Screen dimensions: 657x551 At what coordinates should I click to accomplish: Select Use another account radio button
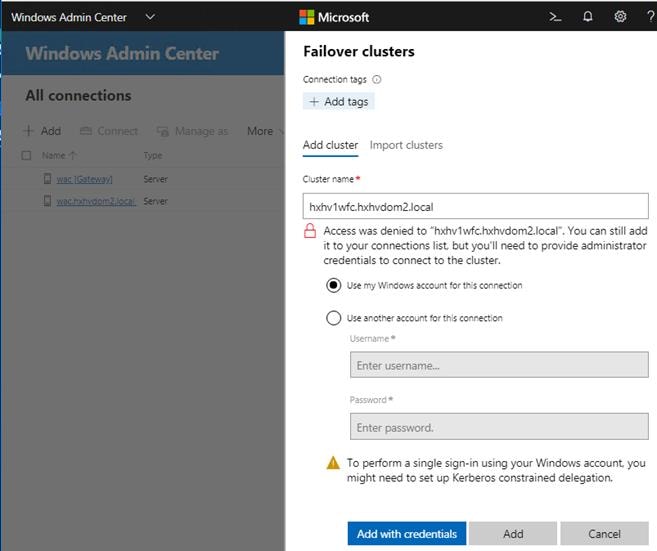point(334,318)
